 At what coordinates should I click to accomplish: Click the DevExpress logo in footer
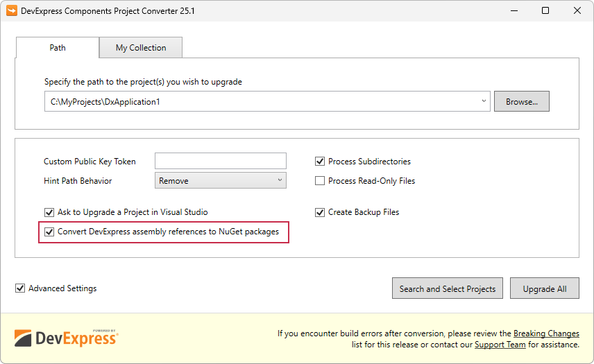click(x=67, y=338)
